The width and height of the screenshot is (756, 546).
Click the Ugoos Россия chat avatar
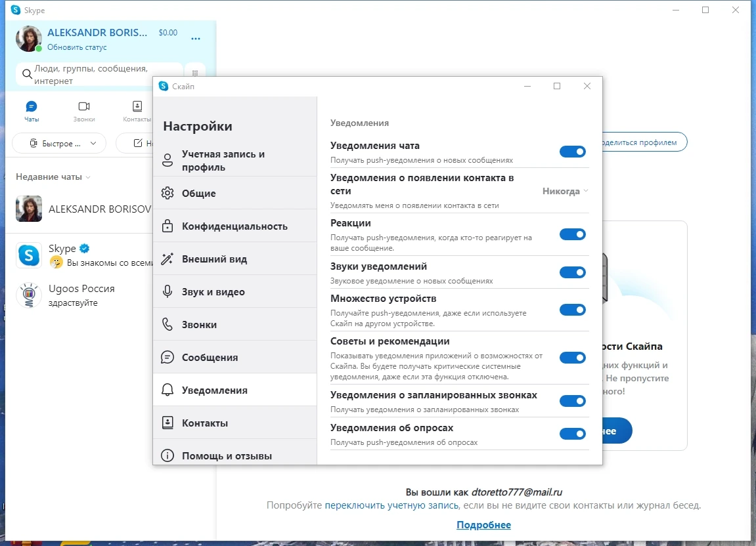coord(29,295)
